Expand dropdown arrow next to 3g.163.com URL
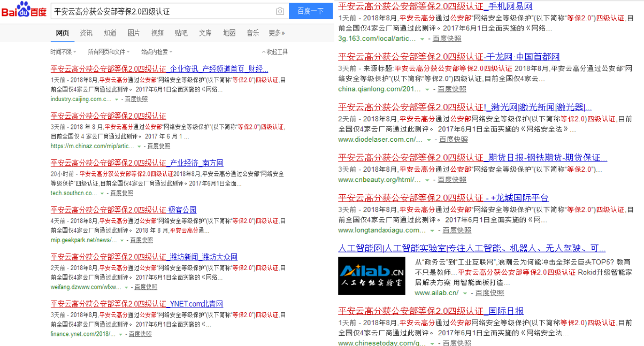This screenshot has width=644, height=346. click(423, 39)
